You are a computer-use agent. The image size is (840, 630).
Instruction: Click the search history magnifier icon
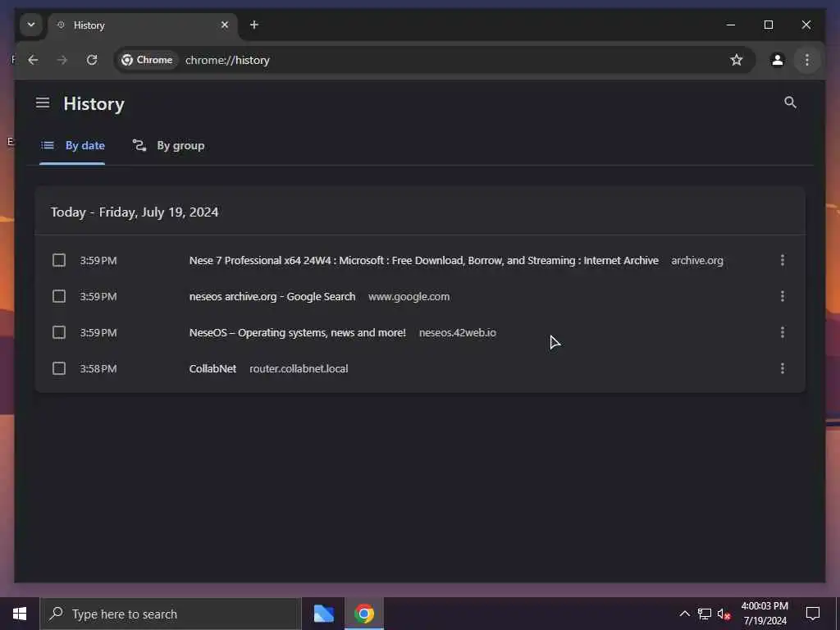click(790, 103)
